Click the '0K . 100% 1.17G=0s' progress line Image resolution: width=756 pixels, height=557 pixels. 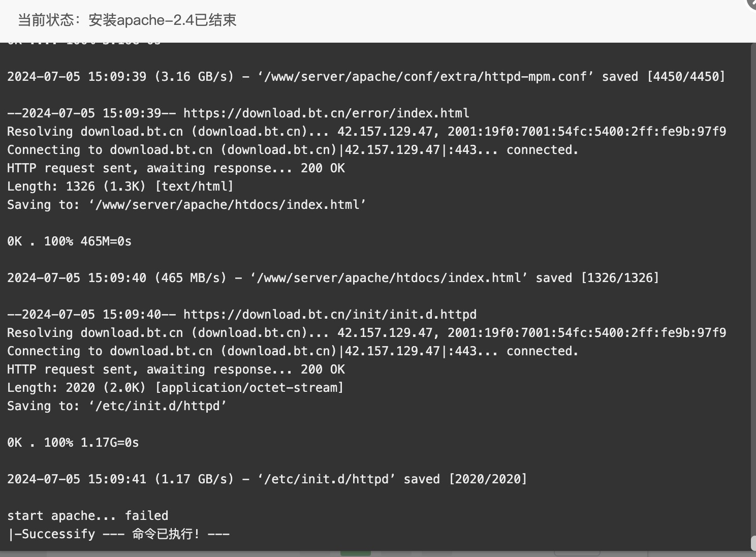(x=73, y=443)
